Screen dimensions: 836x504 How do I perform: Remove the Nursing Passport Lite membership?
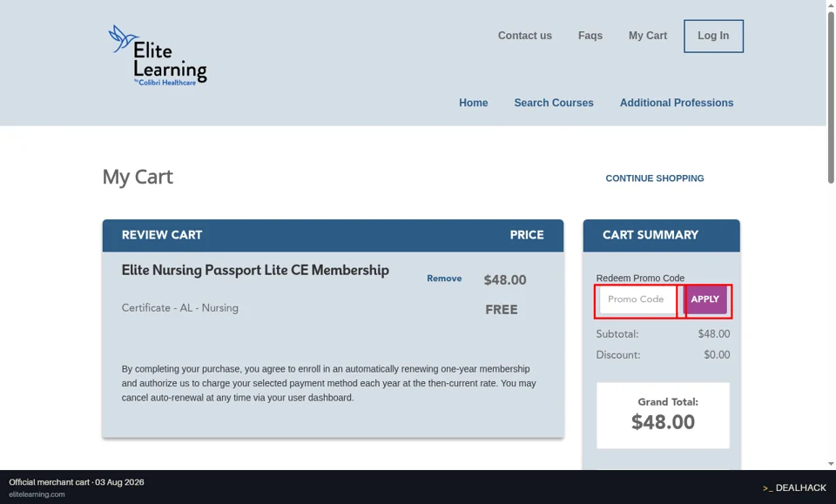(x=444, y=278)
